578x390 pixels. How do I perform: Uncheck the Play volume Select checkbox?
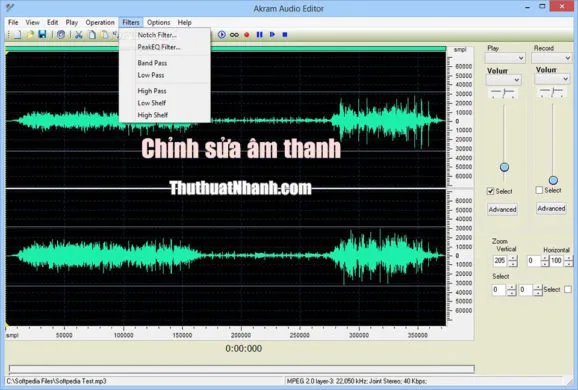[x=491, y=191]
